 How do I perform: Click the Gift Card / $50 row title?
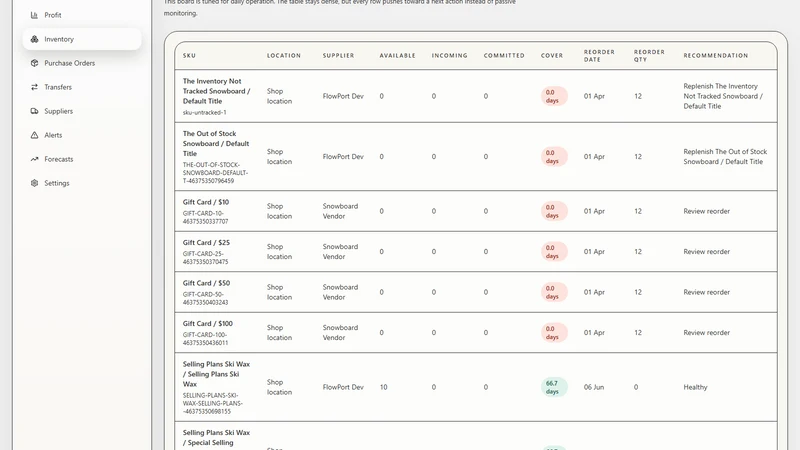(x=206, y=283)
